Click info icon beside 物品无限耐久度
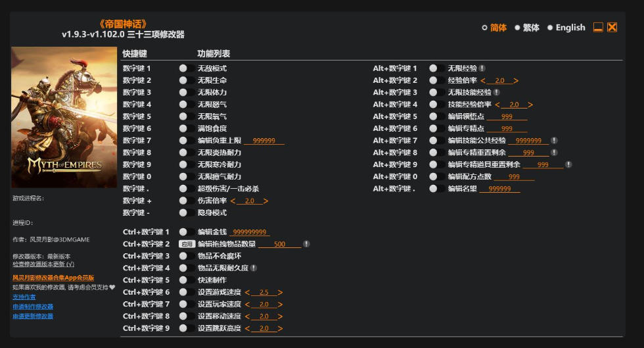This screenshot has width=644, height=348. point(254,268)
